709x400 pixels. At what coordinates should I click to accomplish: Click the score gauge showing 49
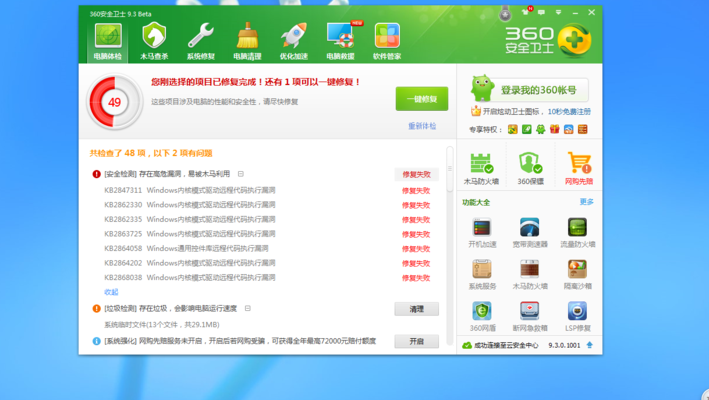(115, 102)
